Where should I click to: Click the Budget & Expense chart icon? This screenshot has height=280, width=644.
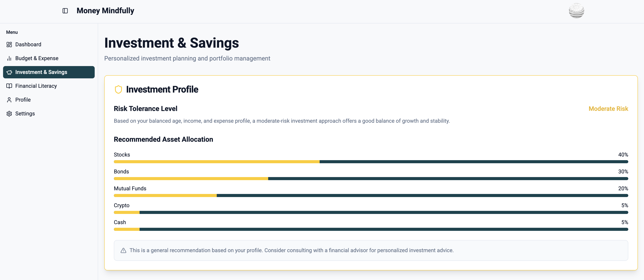(x=9, y=58)
